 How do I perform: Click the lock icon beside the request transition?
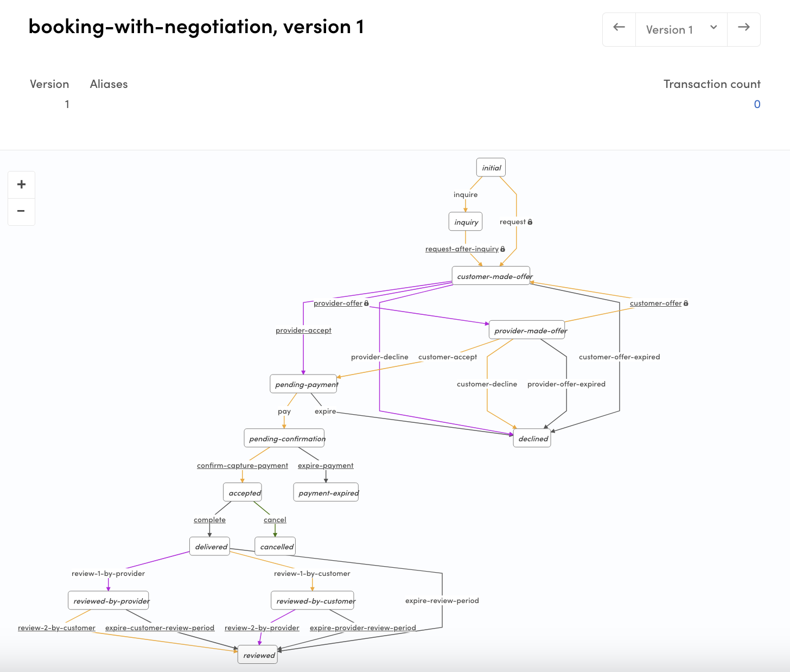click(x=530, y=221)
